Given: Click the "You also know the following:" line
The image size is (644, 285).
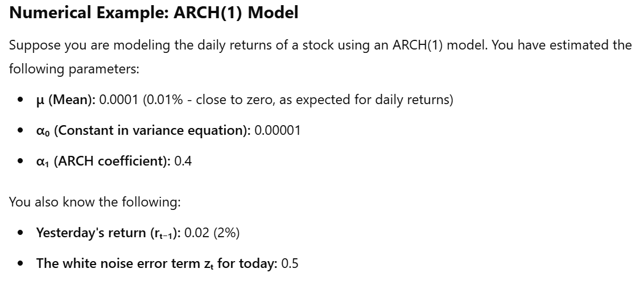Looking at the screenshot, I should pyautogui.click(x=95, y=202).
